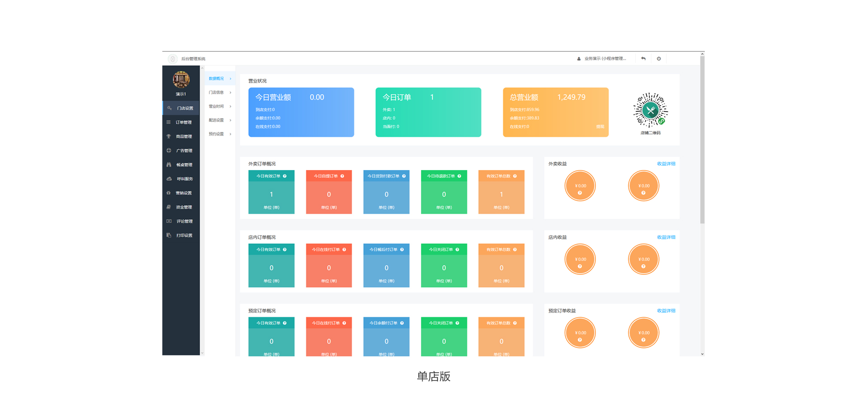Click help icon beside 外卖订单概况 今日有效订单
The image size is (868, 407).
(285, 176)
